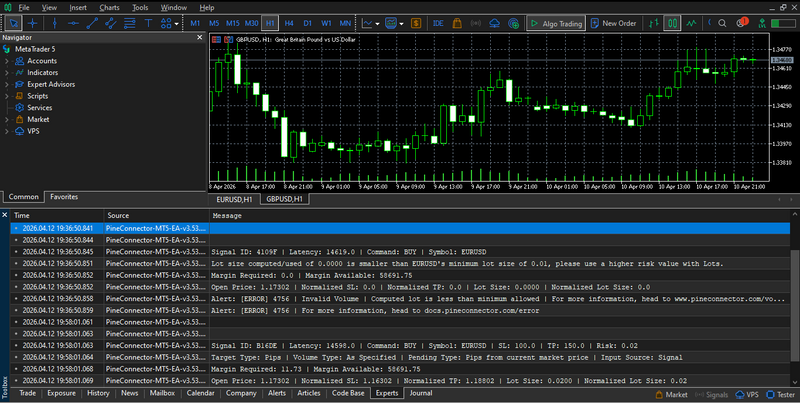Switch chart to line chart zigzag icon
The width and height of the screenshot is (800, 403).
(691, 23)
